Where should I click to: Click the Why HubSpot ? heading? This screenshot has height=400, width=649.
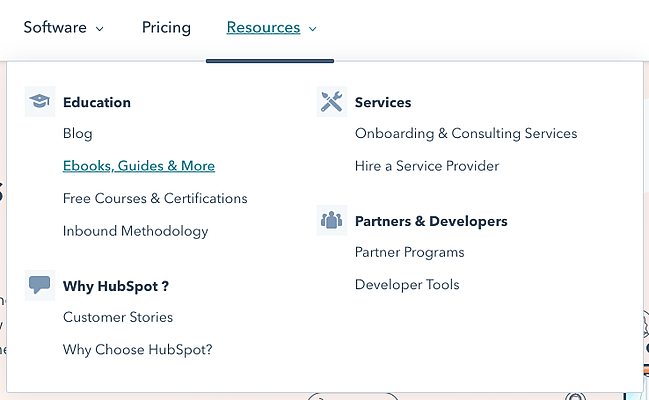click(x=115, y=286)
